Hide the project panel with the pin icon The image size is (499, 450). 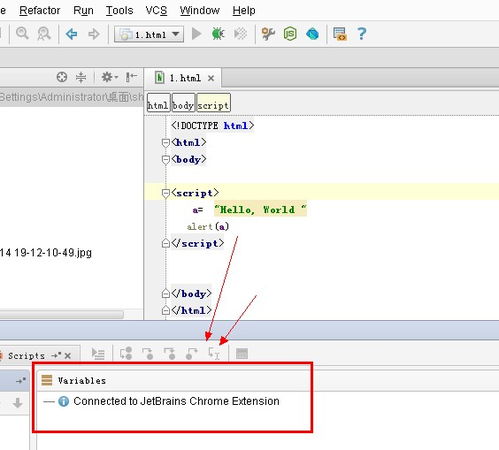[x=131, y=77]
